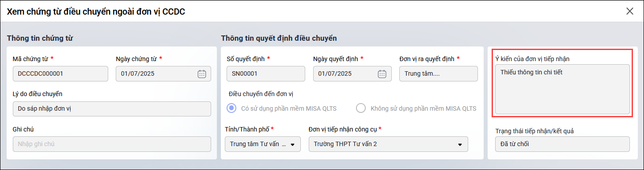Click the Thông tin chứng từ heading
The image size is (644, 170).
point(40,38)
